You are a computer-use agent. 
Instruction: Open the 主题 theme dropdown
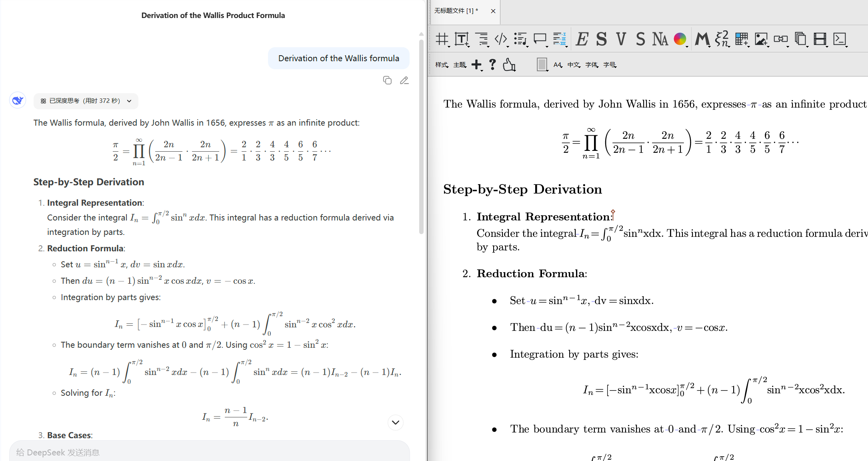[x=460, y=65]
